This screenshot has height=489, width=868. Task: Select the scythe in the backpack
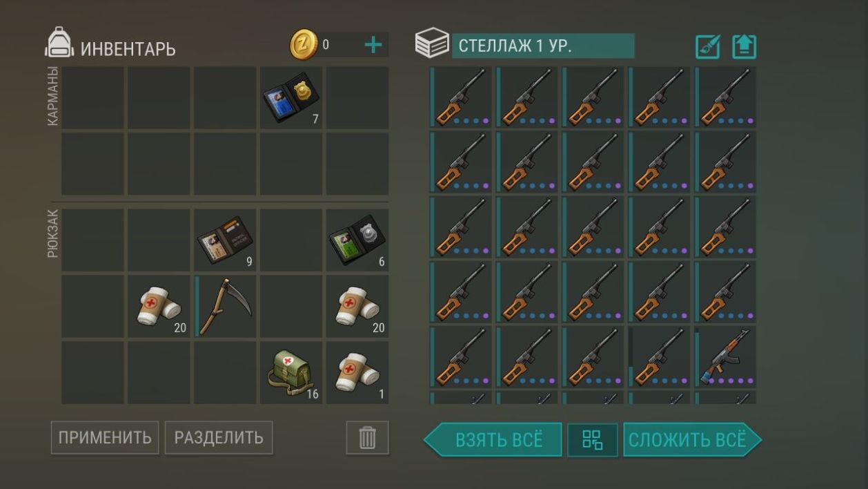click(225, 306)
